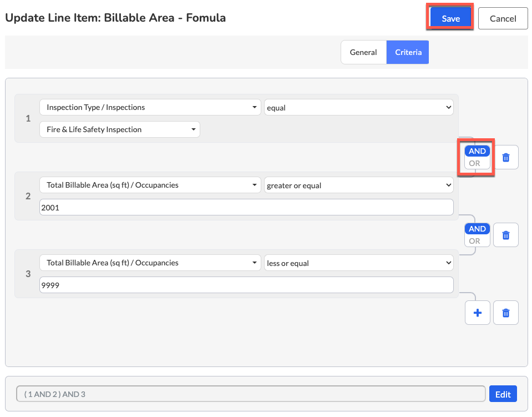
Task: Open the Fire & Life Safety Inspection value dropdown
Action: (120, 129)
